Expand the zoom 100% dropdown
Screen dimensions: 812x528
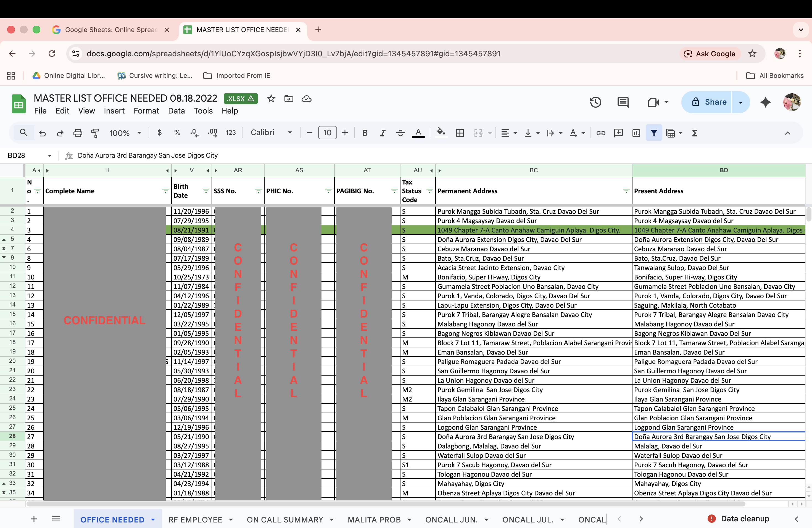pyautogui.click(x=125, y=133)
